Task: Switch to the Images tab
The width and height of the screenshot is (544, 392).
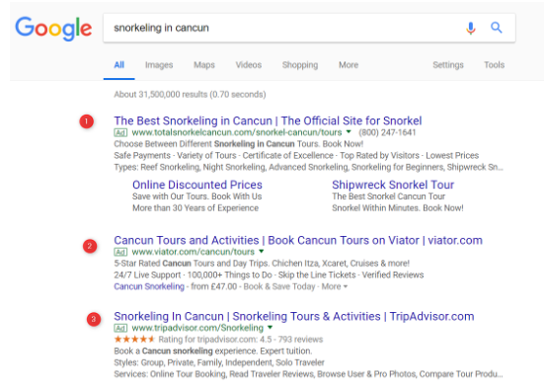Action: point(159,65)
